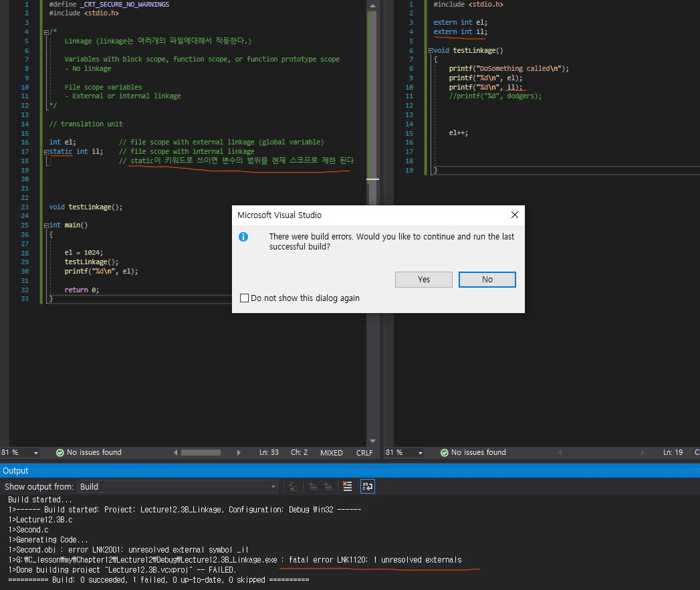Click '1>Second.c' output line
This screenshot has width=700, height=590.
click(x=28, y=530)
